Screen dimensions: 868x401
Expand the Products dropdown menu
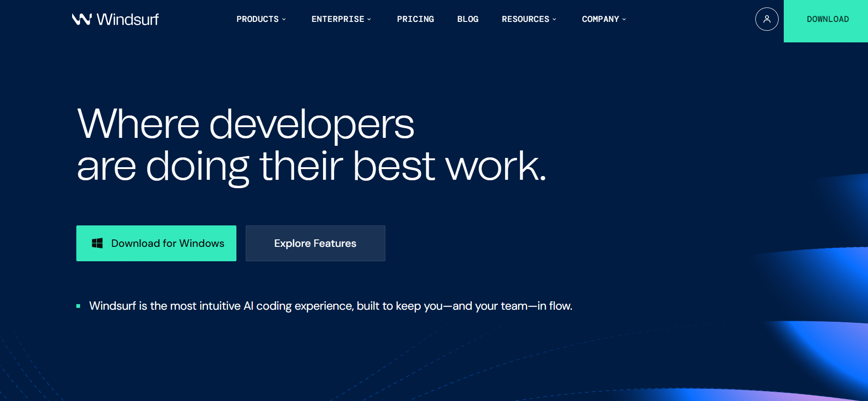tap(261, 19)
